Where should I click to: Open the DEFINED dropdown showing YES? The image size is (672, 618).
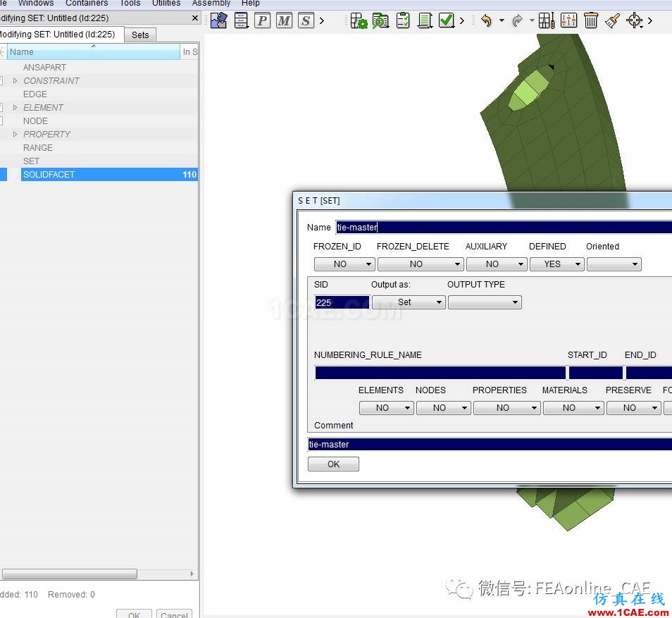(x=557, y=264)
